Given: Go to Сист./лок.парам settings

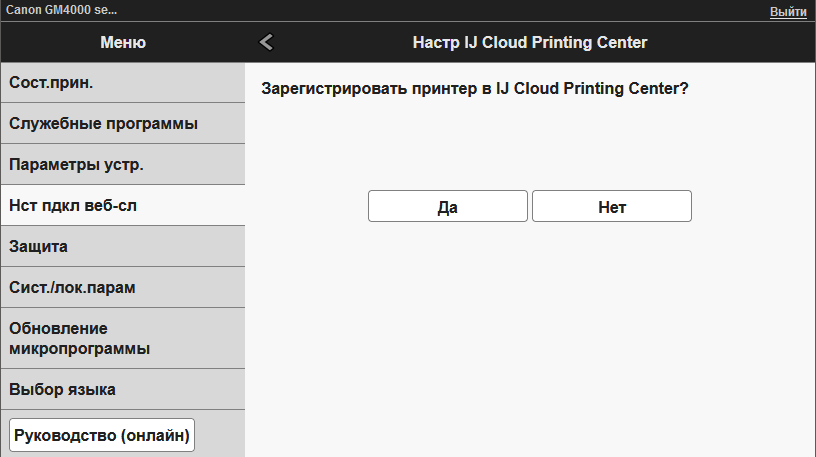Looking at the screenshot, I should tap(122, 287).
